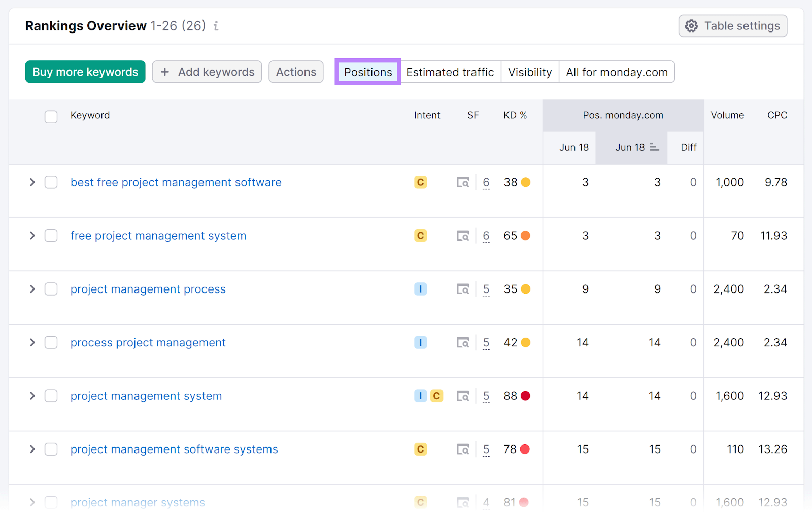Screen dimensions: 812x515
Task: Open SERP snapshot for project management software systems
Action: [462, 449]
